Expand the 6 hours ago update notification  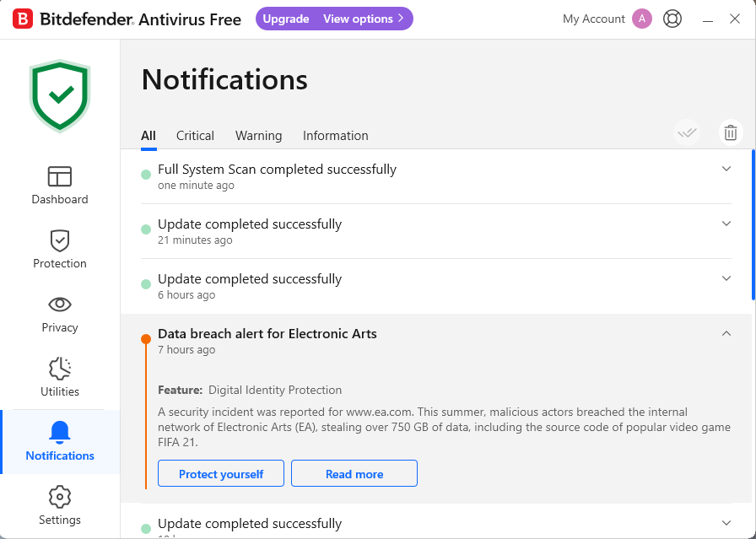(x=726, y=278)
